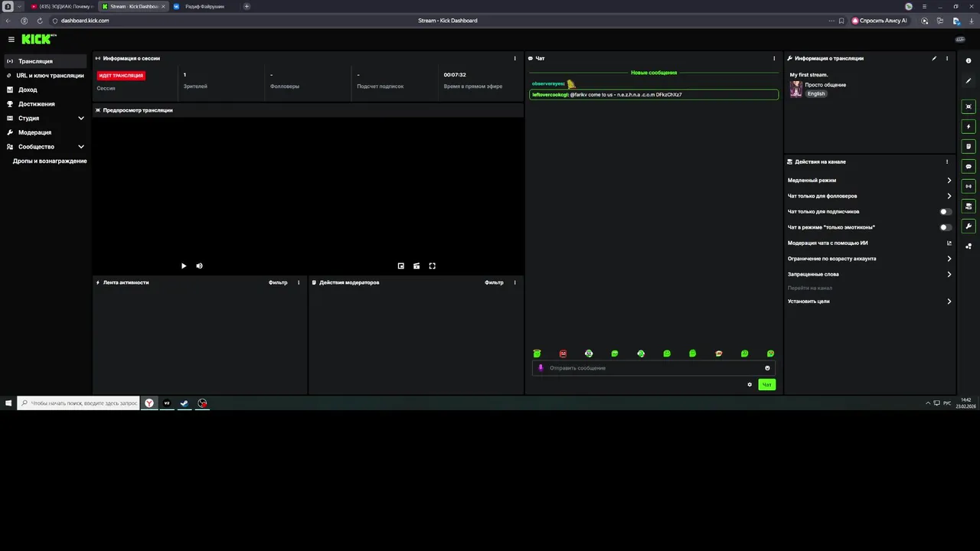Click the purple microphone icon in the chat input
980x551 pixels.
tap(541, 368)
